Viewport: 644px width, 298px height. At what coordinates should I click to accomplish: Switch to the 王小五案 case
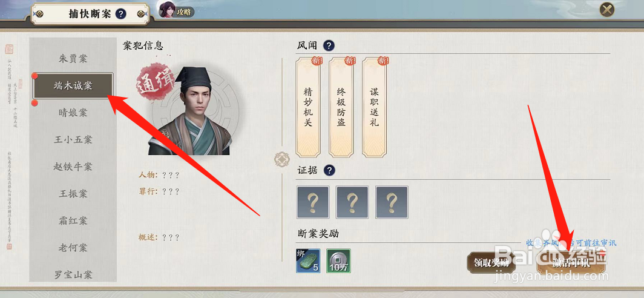[73, 140]
